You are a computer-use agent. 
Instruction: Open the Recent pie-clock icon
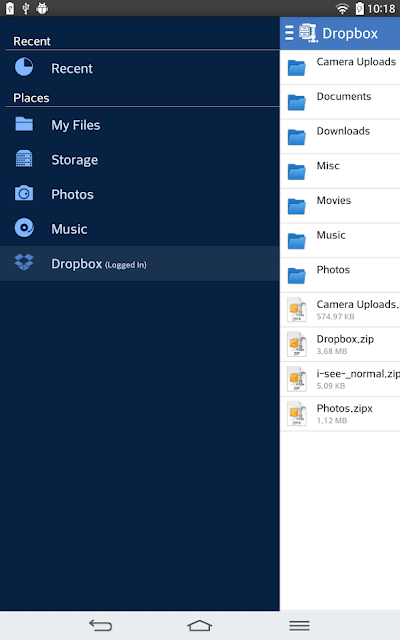tap(24, 67)
